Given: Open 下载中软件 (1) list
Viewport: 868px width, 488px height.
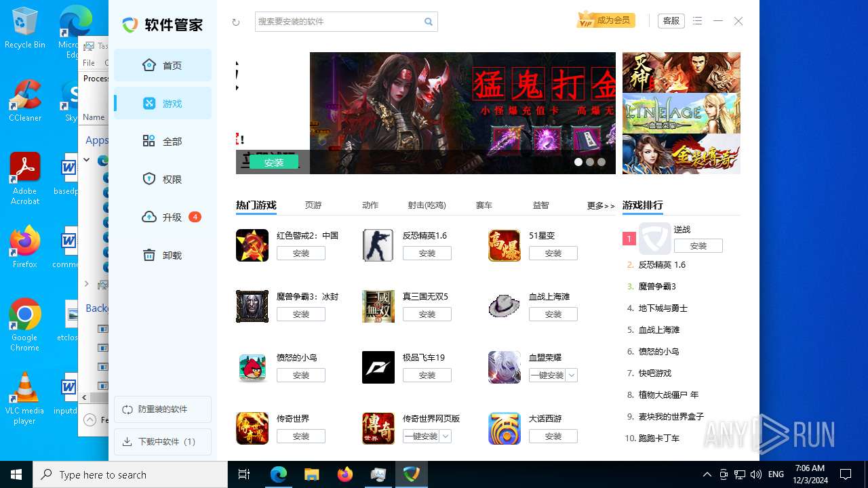Looking at the screenshot, I should tap(163, 442).
